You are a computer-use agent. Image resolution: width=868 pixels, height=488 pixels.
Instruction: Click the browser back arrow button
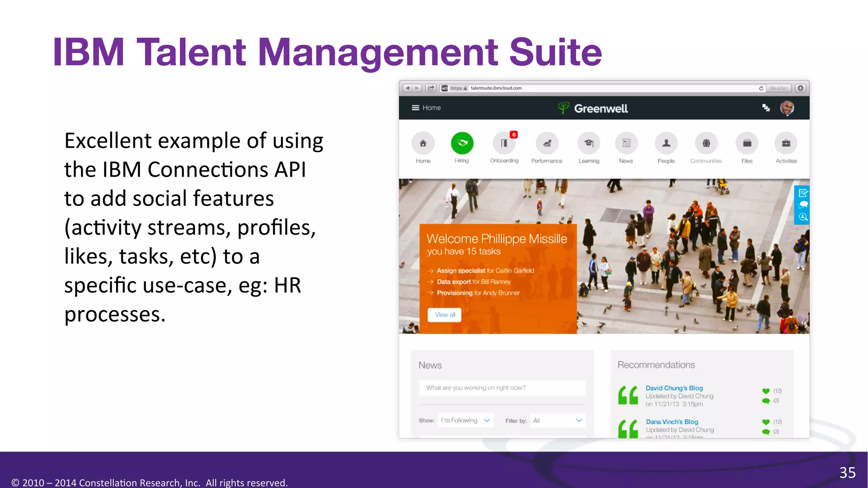pos(407,88)
